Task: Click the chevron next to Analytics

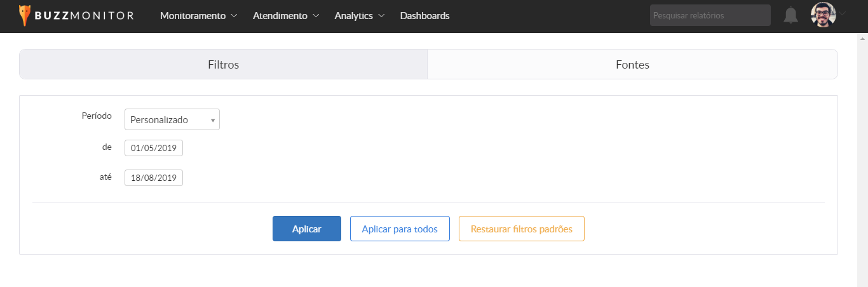Action: pos(381,16)
